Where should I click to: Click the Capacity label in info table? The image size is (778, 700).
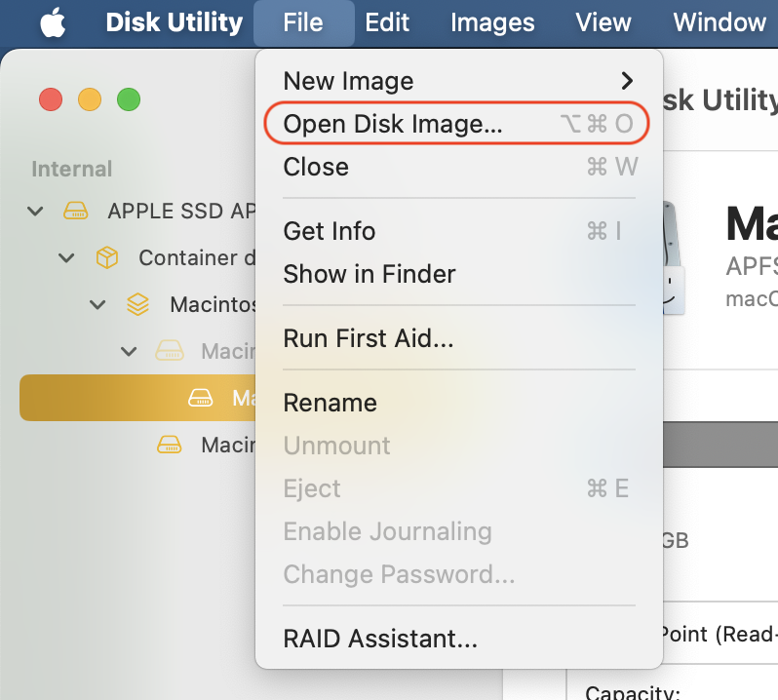coord(632,692)
